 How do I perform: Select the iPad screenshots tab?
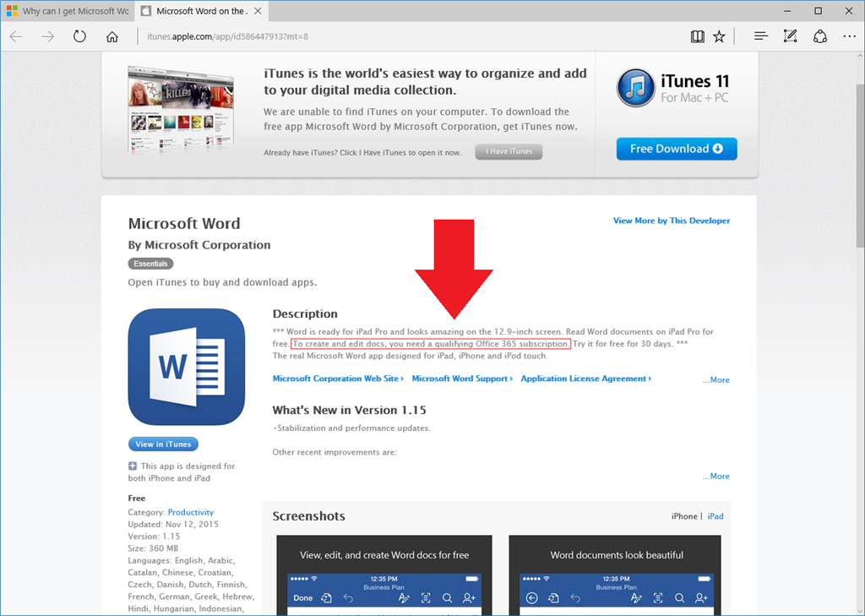click(715, 516)
